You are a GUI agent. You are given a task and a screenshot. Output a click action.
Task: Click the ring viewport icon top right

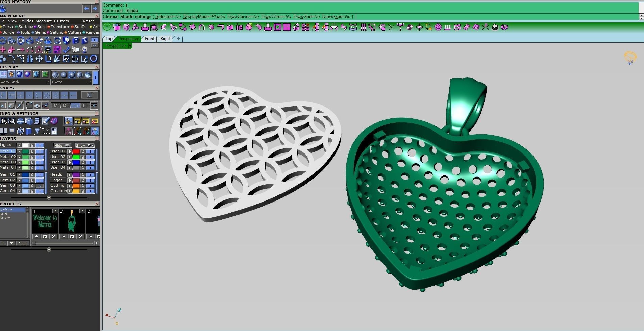(x=630, y=58)
